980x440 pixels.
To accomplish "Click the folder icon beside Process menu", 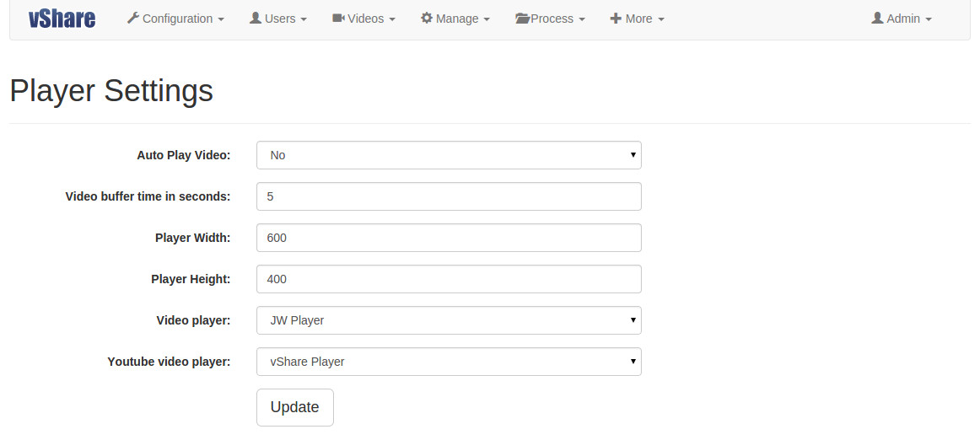I will pyautogui.click(x=523, y=19).
